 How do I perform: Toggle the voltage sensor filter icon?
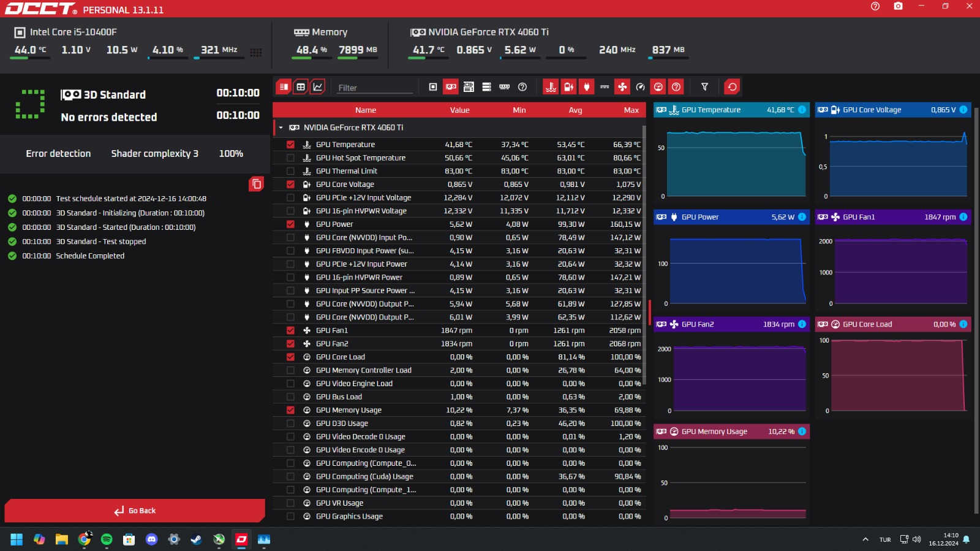pyautogui.click(x=569, y=87)
